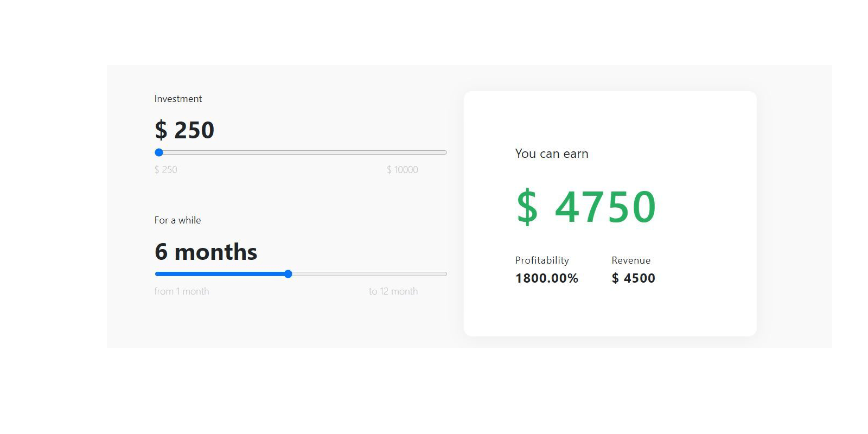This screenshot has width=868, height=434.
Task: Click the middle of the Investment slider track
Action: pyautogui.click(x=301, y=152)
